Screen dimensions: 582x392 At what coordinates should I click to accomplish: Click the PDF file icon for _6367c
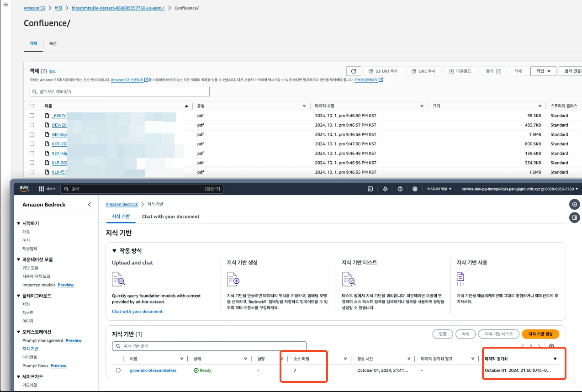(47, 116)
